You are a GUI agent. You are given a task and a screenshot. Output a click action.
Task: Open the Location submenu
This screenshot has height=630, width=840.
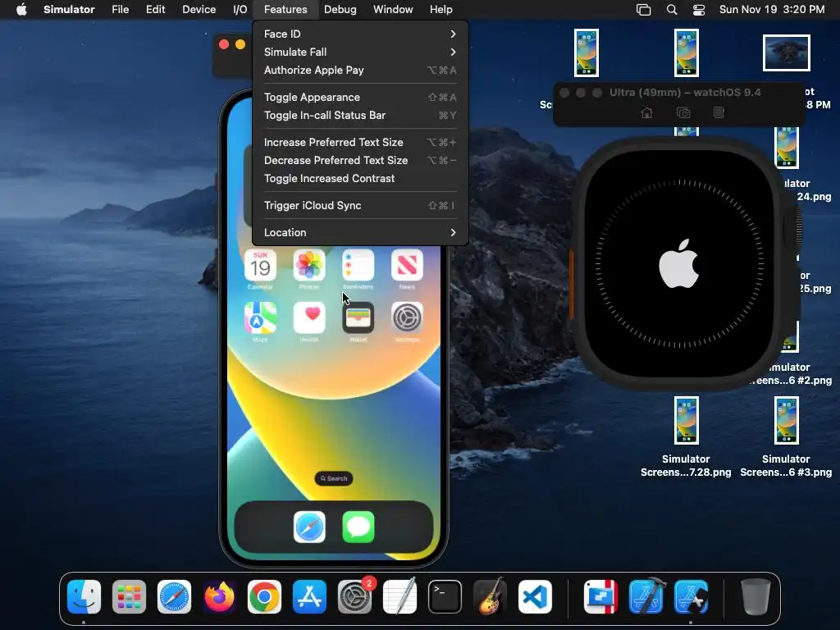point(360,232)
